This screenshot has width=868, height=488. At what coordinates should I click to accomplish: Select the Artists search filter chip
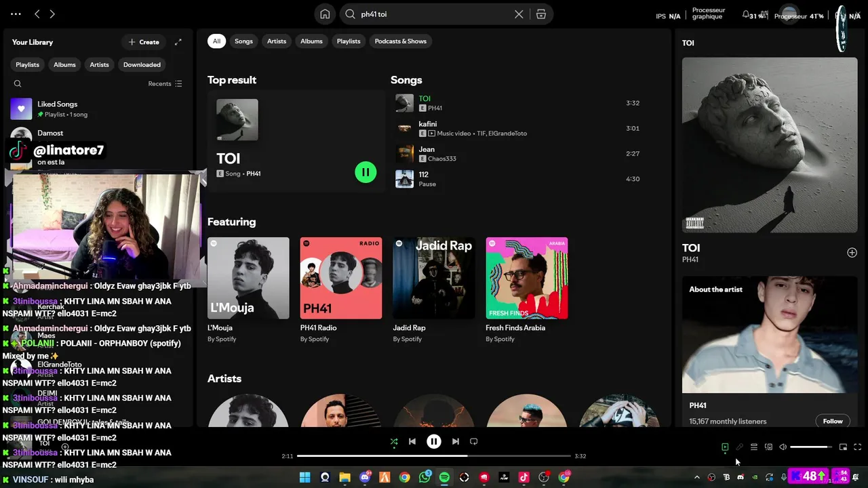pos(277,41)
